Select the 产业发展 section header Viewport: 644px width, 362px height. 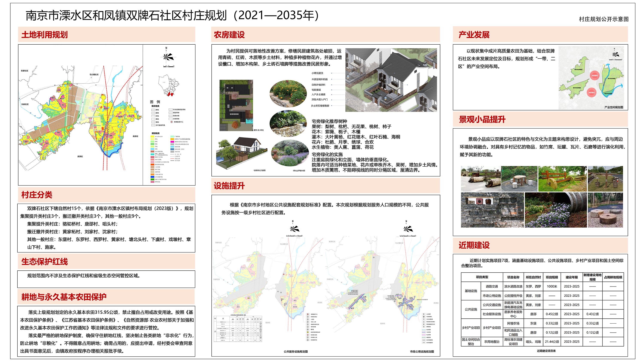point(474,35)
